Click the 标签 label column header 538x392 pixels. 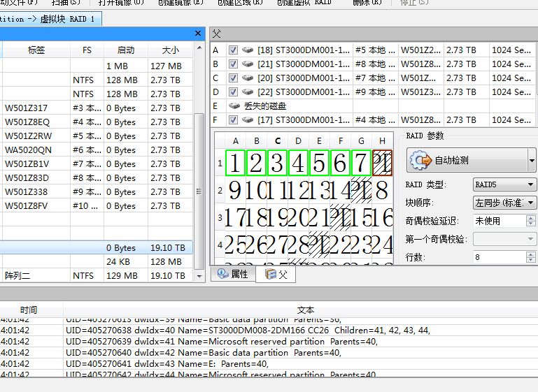click(x=36, y=50)
